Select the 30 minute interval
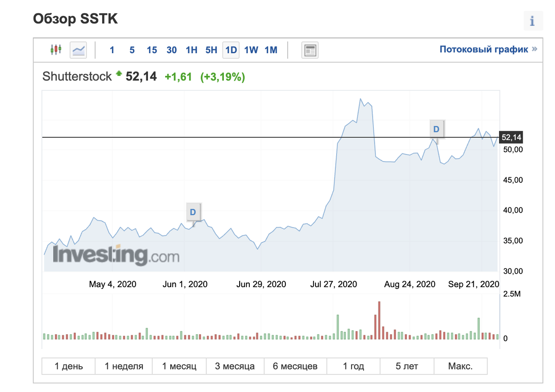 [x=172, y=50]
